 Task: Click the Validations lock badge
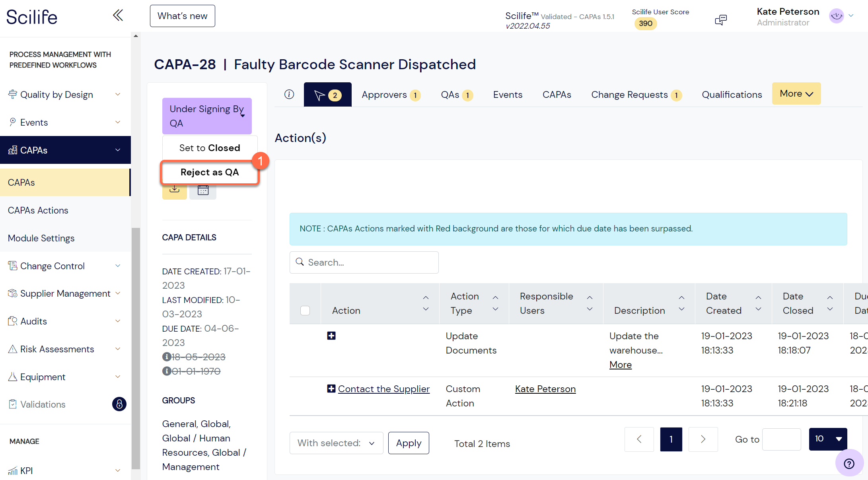(x=119, y=404)
